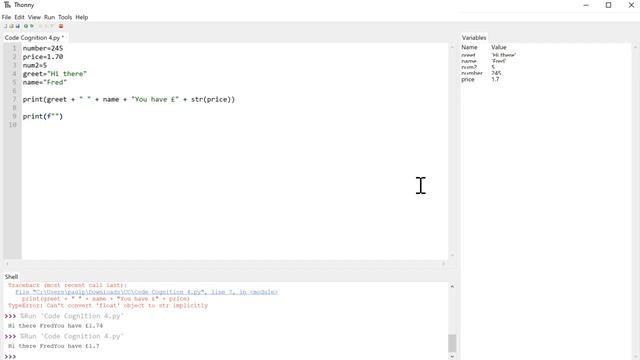Follow the traceback file link in Shell

(147, 292)
